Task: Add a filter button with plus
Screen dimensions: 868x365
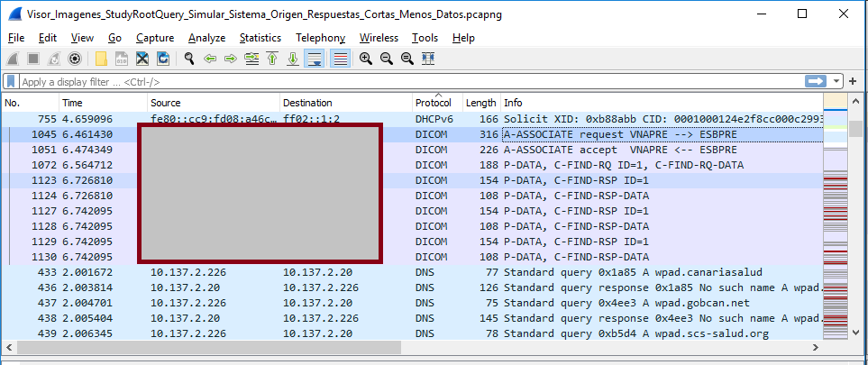Action: tap(852, 81)
